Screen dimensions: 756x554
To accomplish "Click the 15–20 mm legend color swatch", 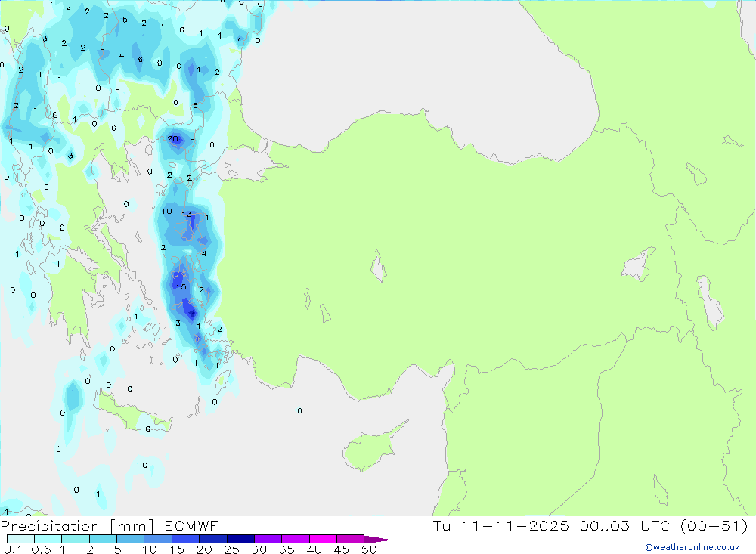I will point(186,539).
